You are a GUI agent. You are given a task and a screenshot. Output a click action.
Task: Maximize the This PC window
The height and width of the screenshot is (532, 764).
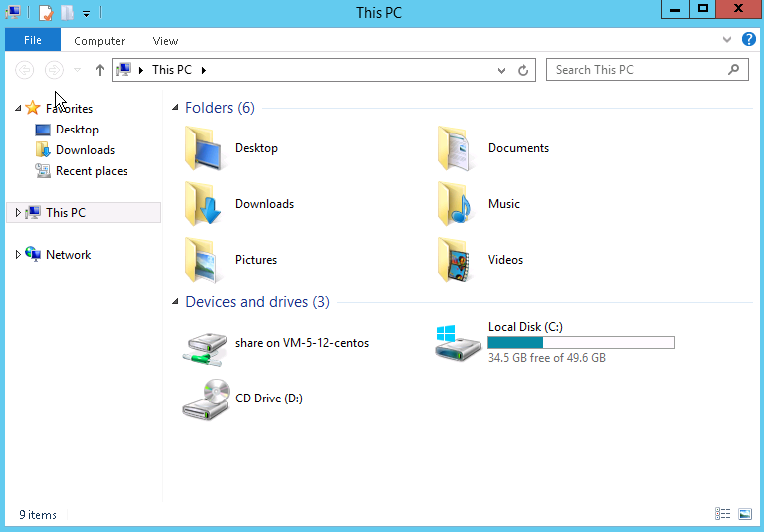tap(703, 9)
